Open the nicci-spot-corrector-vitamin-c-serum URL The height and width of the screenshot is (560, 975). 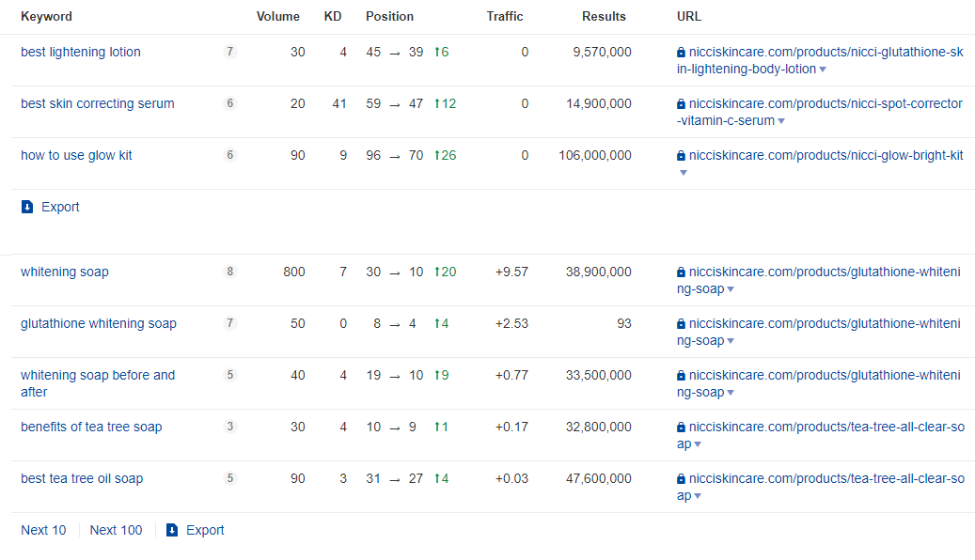pos(820,113)
